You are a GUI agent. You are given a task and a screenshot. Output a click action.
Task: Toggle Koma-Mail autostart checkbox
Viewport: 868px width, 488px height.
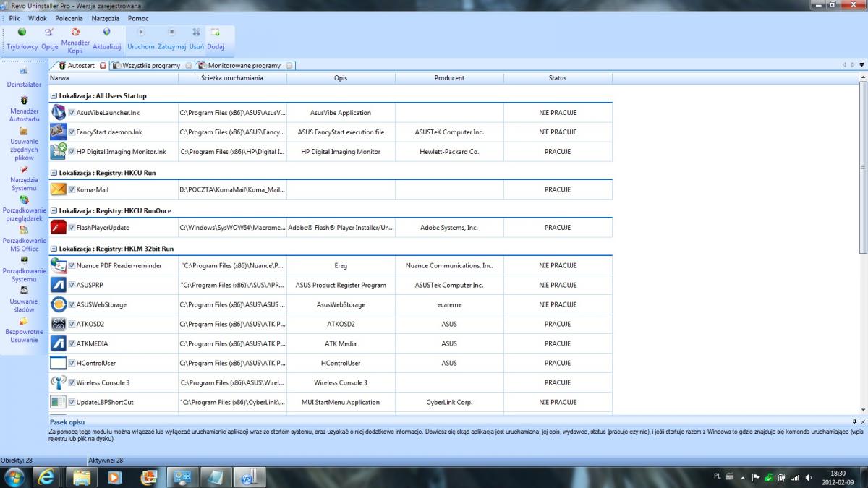pos(72,189)
